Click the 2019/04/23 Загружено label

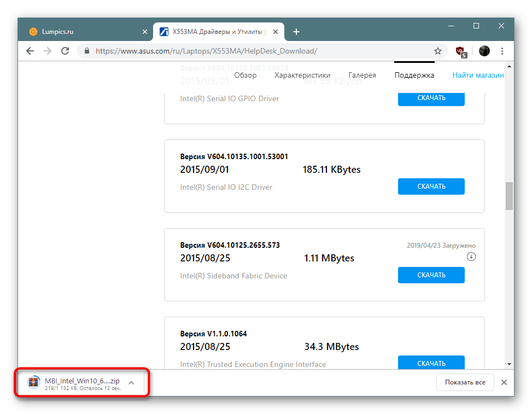[441, 246]
